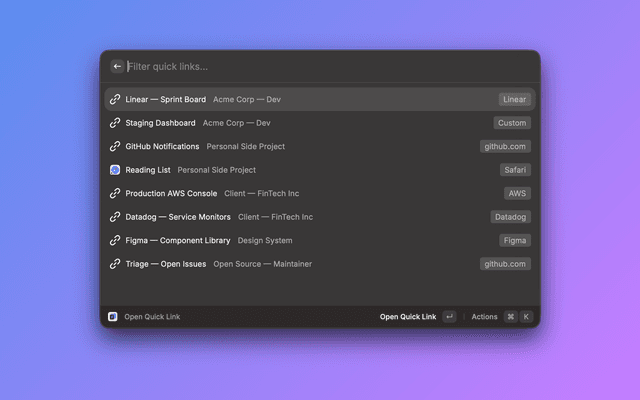Click the Datadog tag badge
Screen dimensions: 640x400
point(510,217)
